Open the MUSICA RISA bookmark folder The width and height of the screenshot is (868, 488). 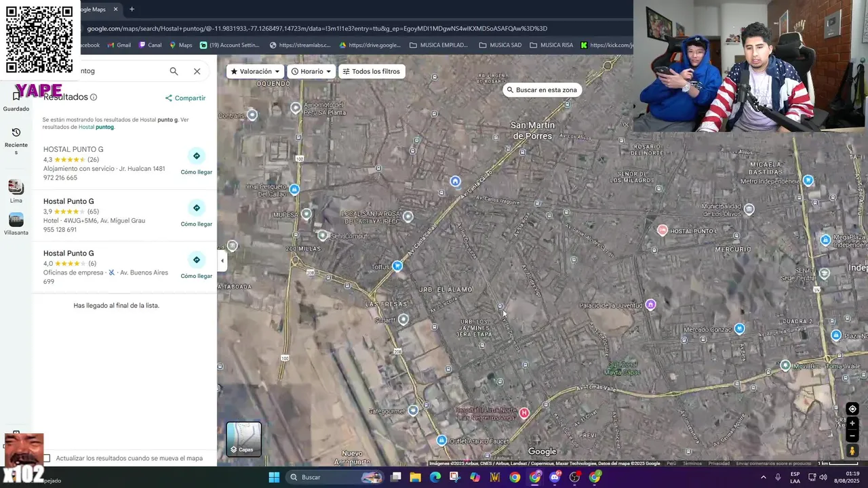click(x=551, y=45)
